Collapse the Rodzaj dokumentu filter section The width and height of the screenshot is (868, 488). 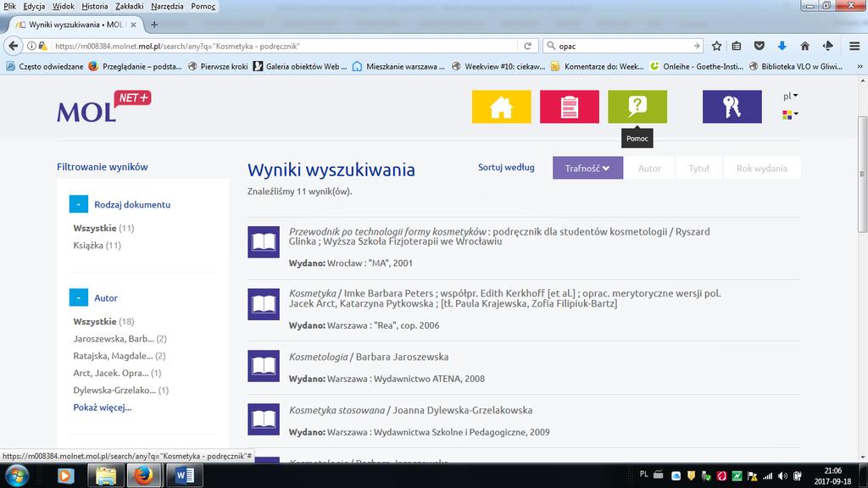(x=79, y=204)
